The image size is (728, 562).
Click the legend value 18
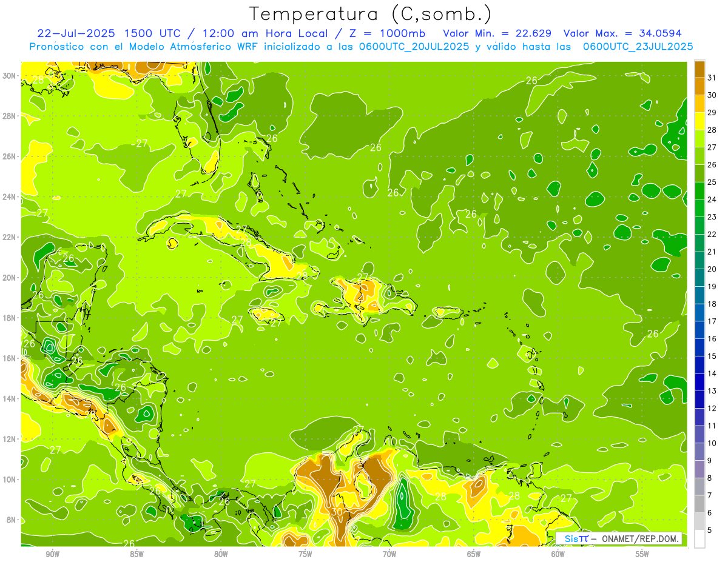click(x=712, y=304)
